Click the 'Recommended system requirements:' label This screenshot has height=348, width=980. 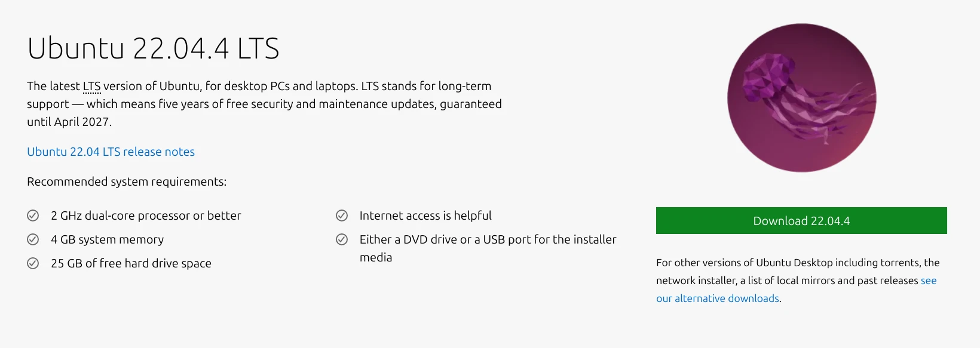pos(127,181)
